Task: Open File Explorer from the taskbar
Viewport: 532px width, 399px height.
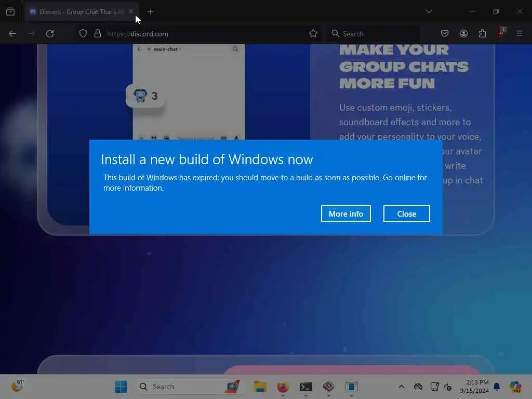Action: (x=260, y=387)
